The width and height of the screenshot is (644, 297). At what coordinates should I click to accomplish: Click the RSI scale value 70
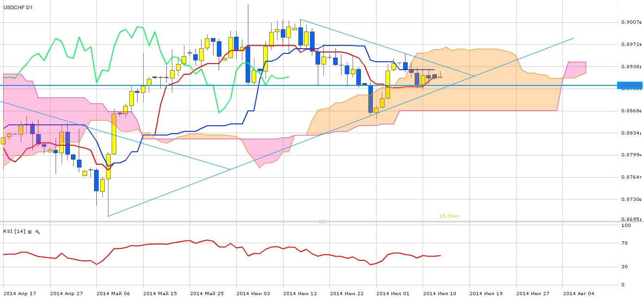click(x=625, y=243)
